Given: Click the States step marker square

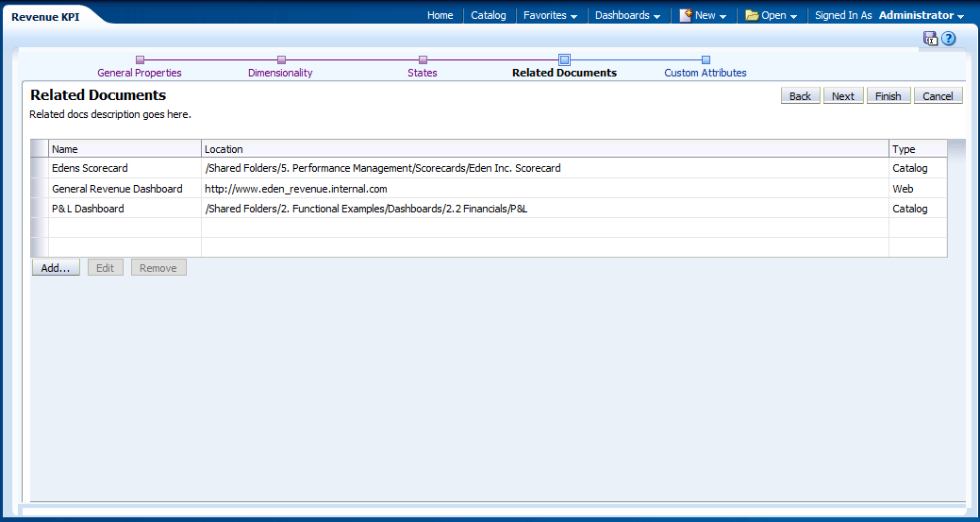Looking at the screenshot, I should 423,60.
